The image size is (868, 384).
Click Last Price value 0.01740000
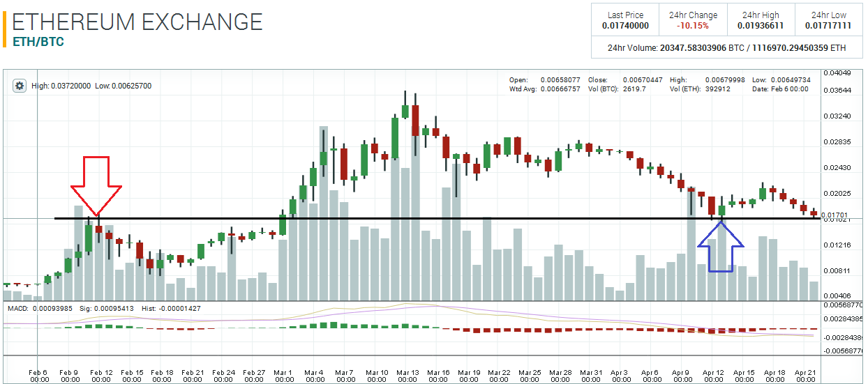tap(625, 26)
